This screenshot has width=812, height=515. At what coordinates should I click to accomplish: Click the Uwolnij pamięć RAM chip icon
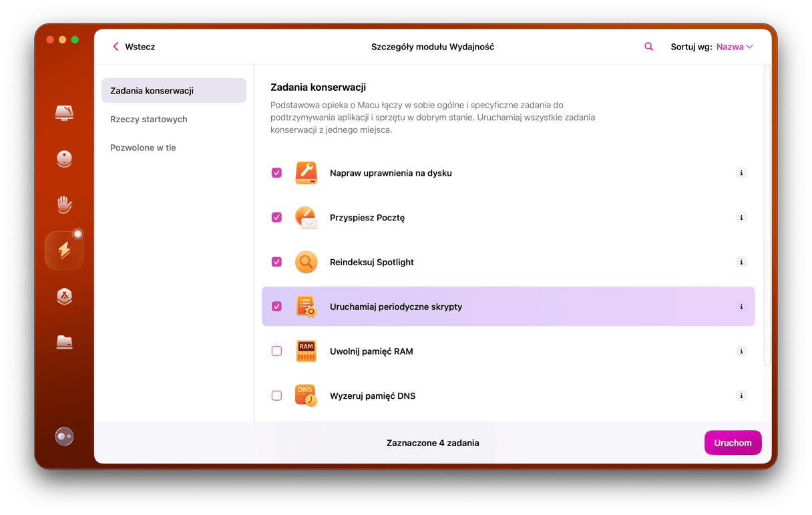[306, 351]
